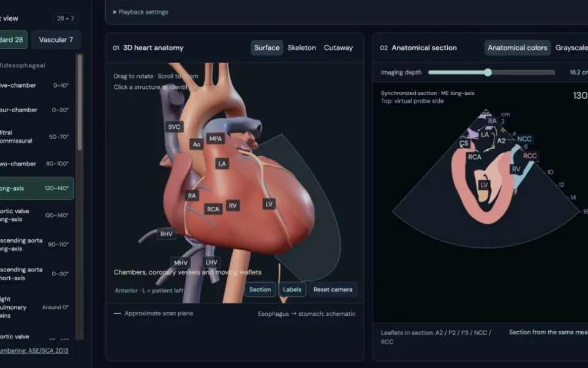
Task: Adjust the Imaging depth slider handle
Action: (x=488, y=72)
